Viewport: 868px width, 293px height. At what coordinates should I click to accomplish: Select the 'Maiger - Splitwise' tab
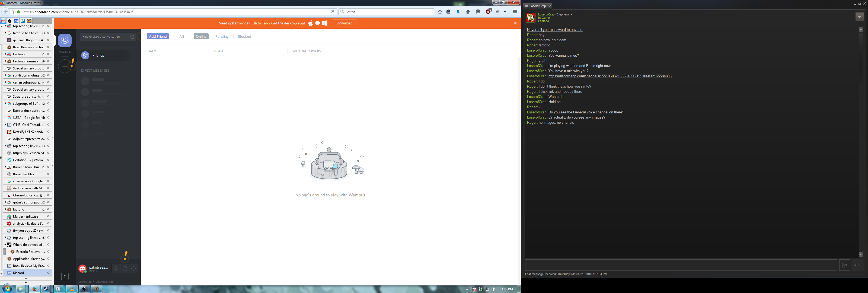point(27,216)
